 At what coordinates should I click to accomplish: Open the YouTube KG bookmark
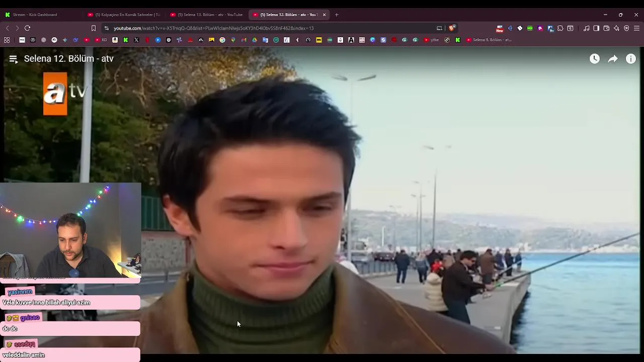(101, 40)
